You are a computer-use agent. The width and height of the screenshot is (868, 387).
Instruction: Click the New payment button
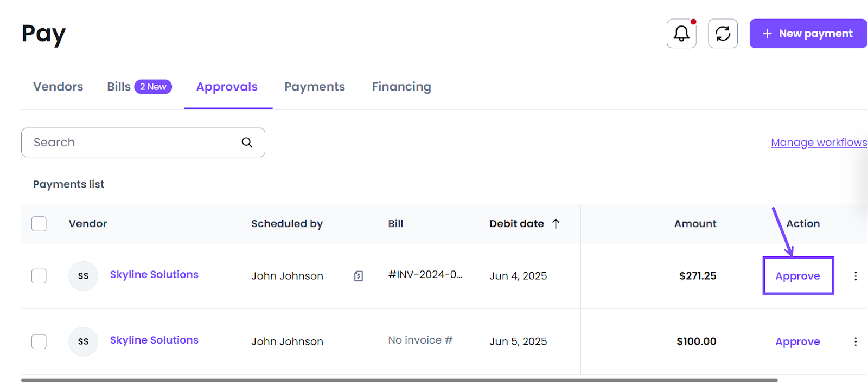pos(808,34)
